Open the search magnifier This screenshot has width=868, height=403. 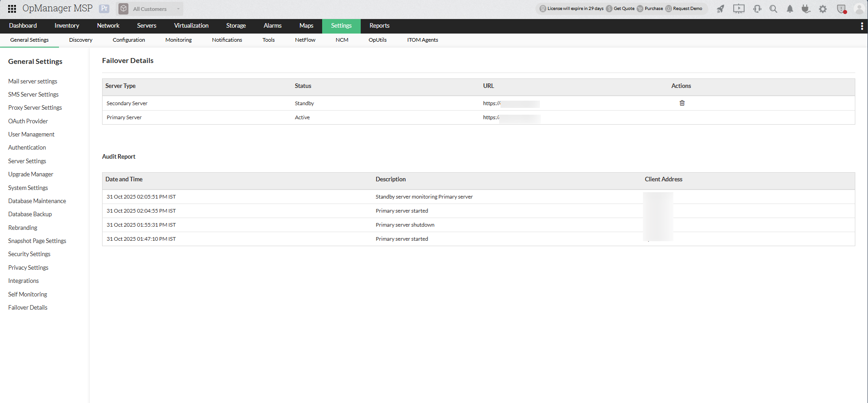tap(774, 9)
